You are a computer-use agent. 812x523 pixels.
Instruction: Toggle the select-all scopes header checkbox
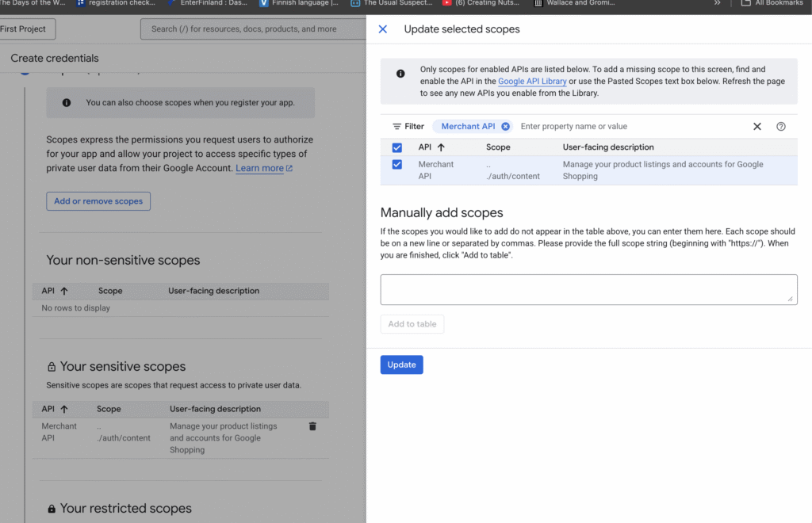[x=397, y=147]
